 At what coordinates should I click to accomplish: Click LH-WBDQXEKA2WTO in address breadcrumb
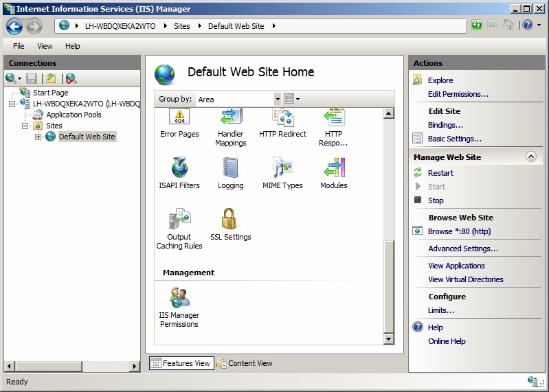point(120,26)
